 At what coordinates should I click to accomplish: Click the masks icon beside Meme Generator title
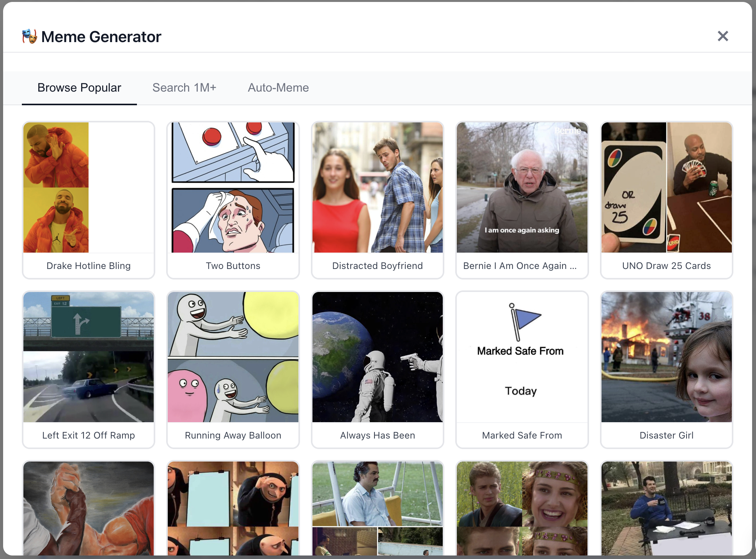coord(29,36)
